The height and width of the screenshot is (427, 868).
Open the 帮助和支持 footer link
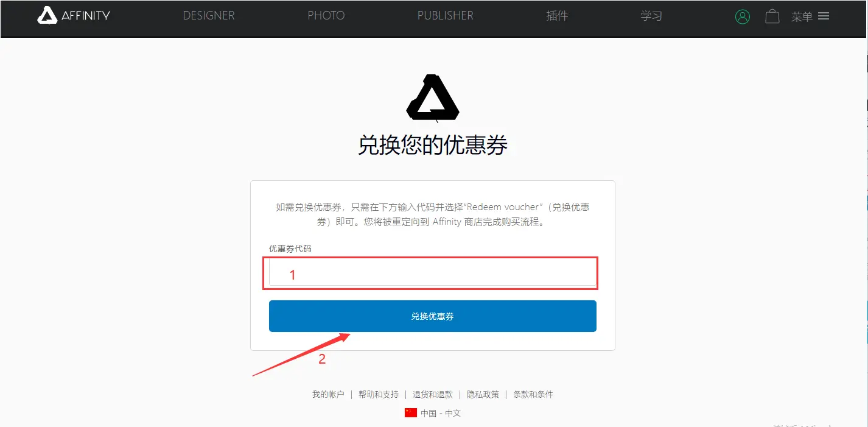pyautogui.click(x=379, y=395)
